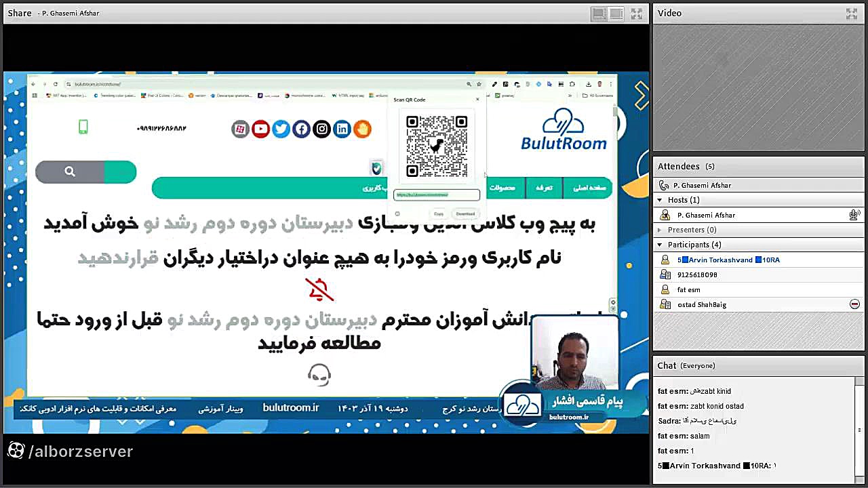Select participant fat esm
The height and width of the screenshot is (488, 868).
758,289
